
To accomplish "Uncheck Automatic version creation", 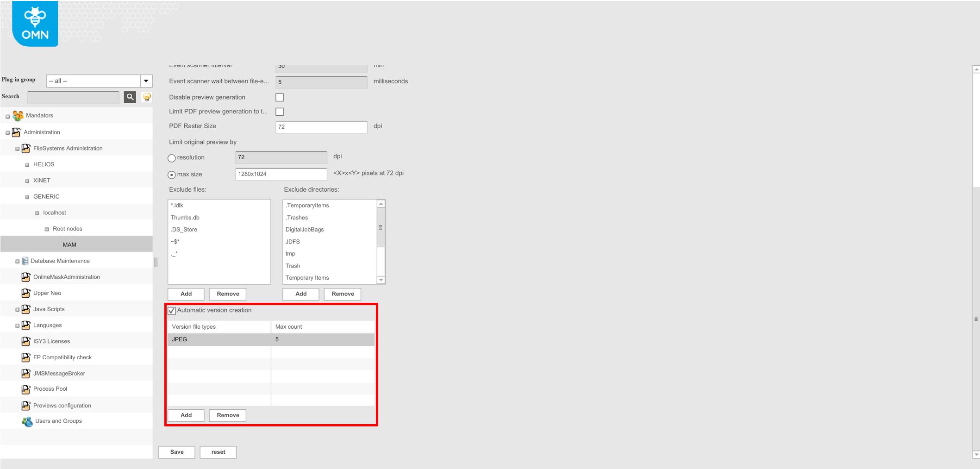I will [172, 311].
